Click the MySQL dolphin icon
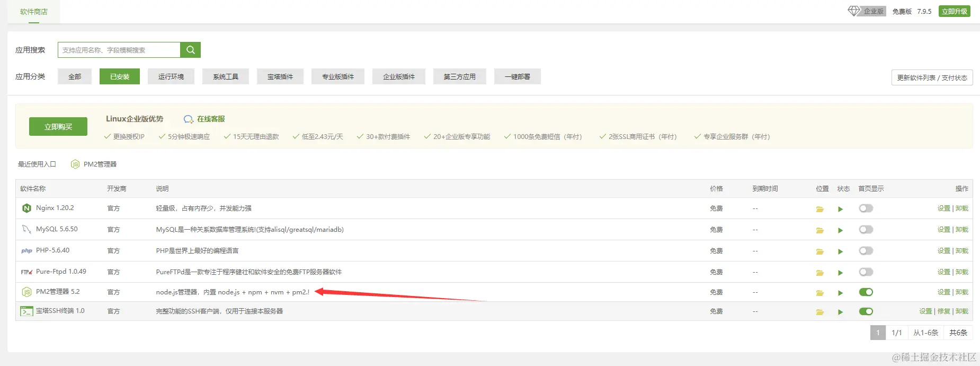This screenshot has height=366, width=980. pos(26,229)
